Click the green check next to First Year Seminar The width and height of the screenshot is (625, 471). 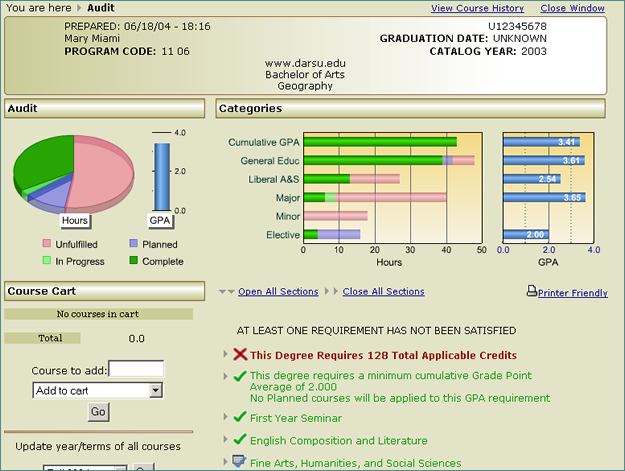click(240, 417)
